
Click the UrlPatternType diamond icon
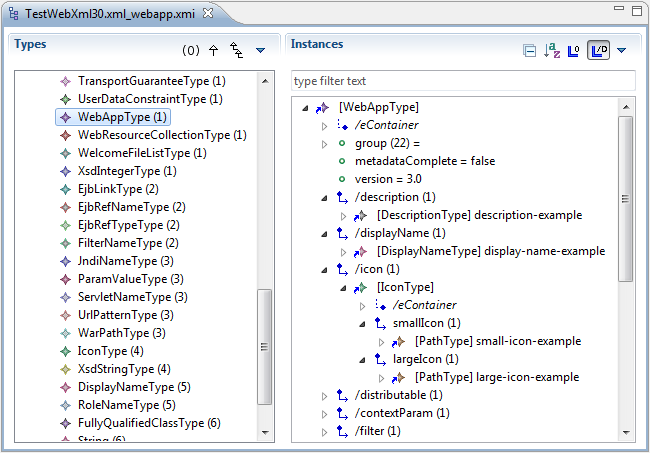point(65,315)
